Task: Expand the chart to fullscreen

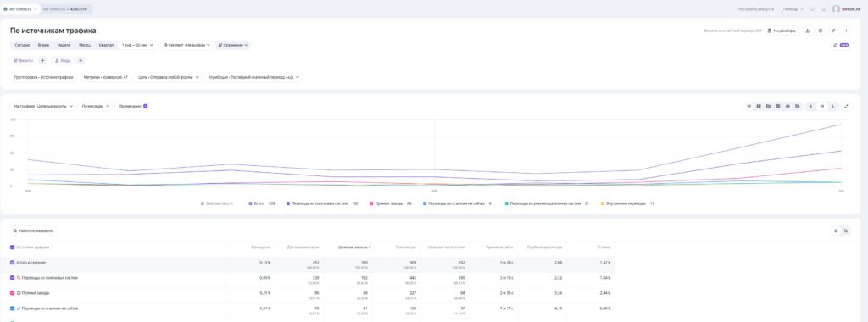Action: pyautogui.click(x=847, y=106)
